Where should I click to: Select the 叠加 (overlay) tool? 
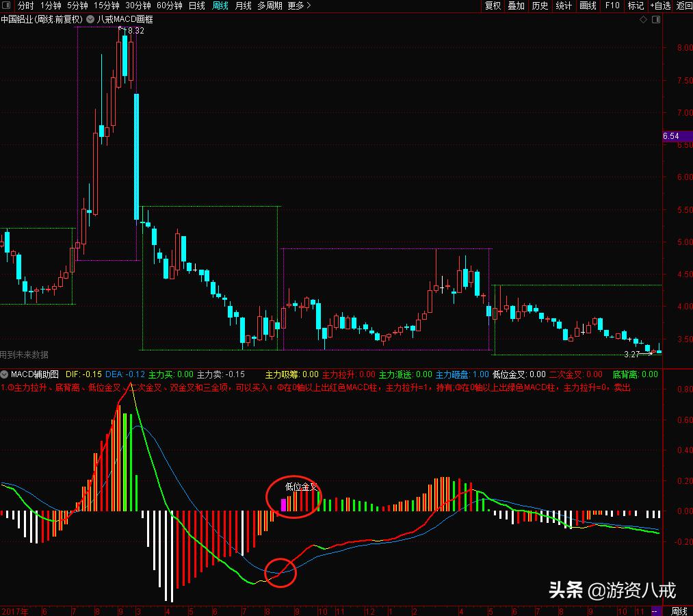516,5
